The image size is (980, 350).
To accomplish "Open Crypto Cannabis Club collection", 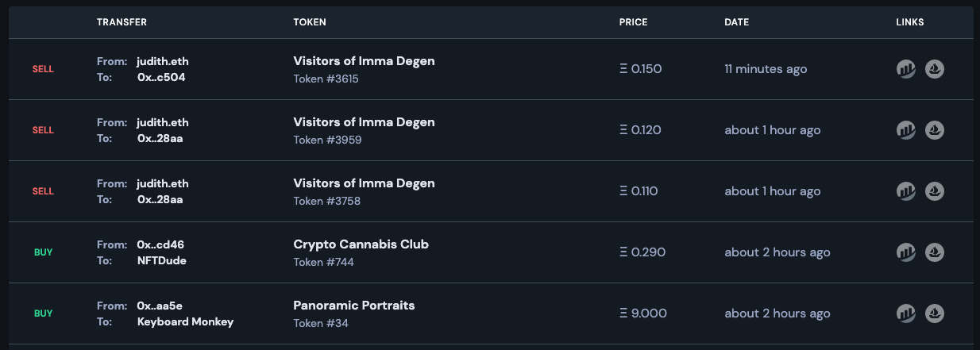I will point(361,244).
